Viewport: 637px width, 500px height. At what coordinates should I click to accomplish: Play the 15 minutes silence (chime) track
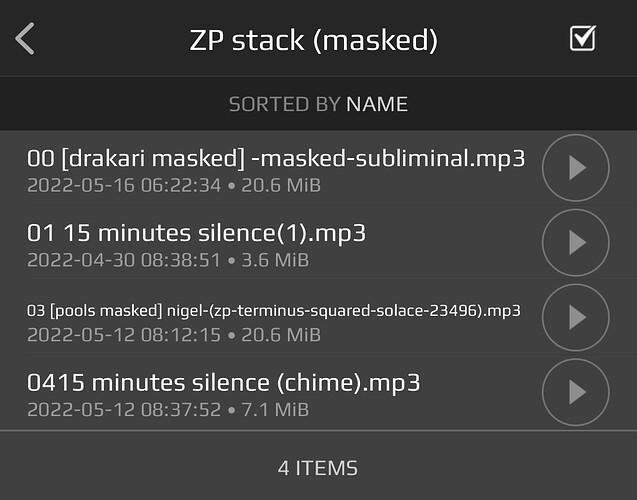coord(576,392)
